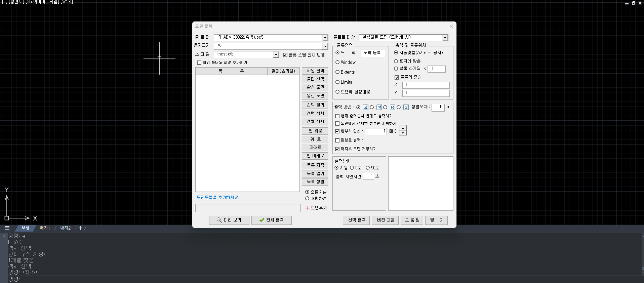Click the 매수 copies input field

point(376,131)
